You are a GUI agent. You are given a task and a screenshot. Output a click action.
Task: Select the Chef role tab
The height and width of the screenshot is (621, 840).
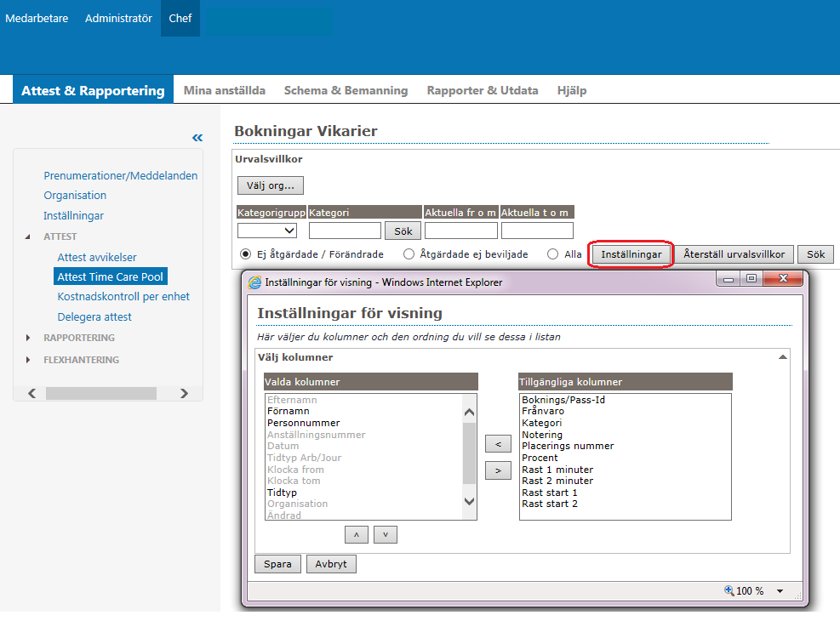pyautogui.click(x=180, y=18)
